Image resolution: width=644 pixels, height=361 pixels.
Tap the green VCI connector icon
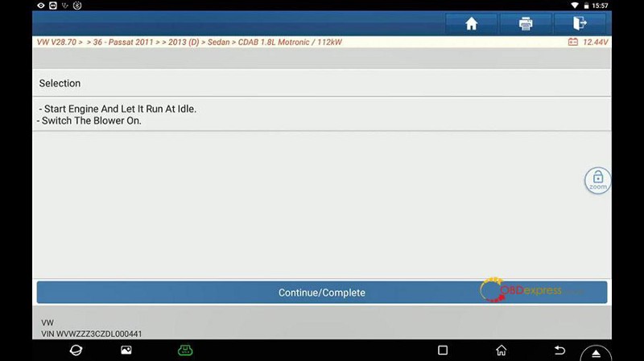pos(185,350)
